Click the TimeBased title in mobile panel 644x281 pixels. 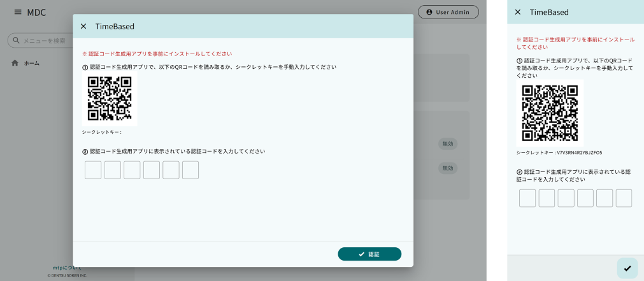coord(549,12)
